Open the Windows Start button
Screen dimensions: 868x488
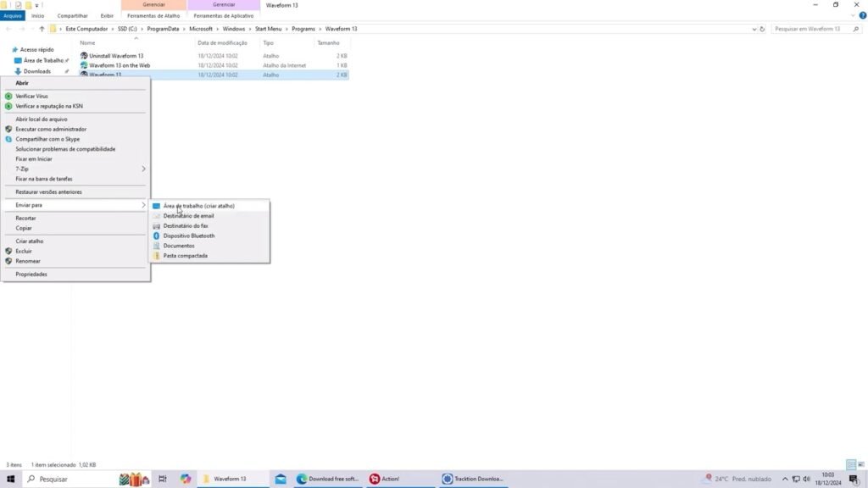coord(10,480)
